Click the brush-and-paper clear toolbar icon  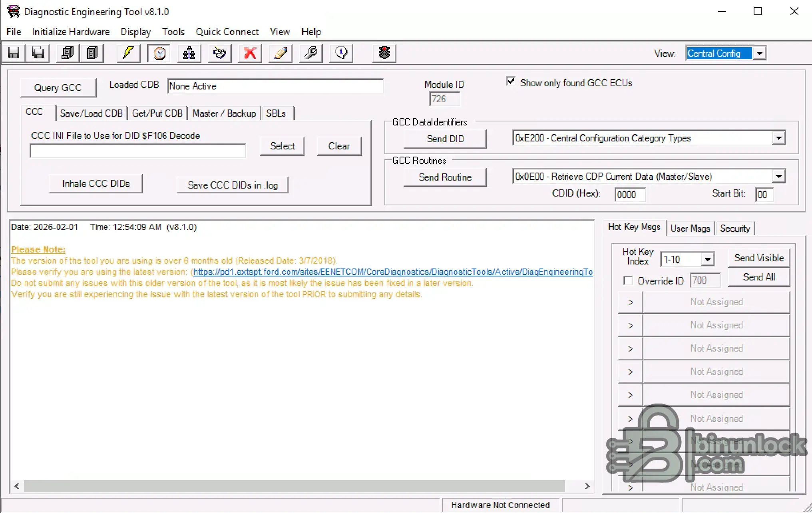click(x=219, y=53)
